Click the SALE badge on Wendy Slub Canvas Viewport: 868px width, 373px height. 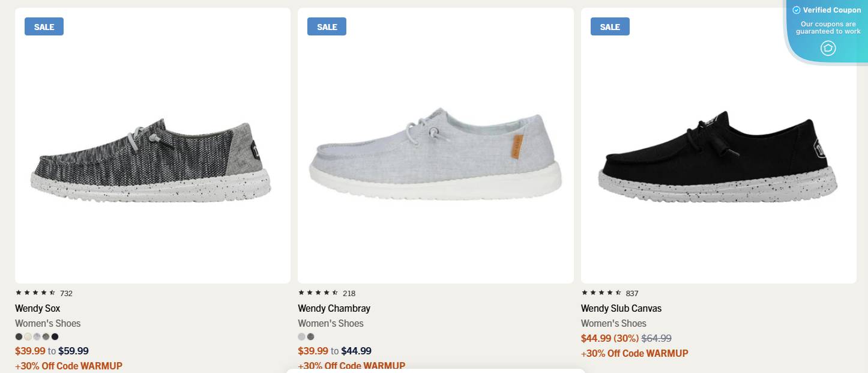pyautogui.click(x=610, y=26)
